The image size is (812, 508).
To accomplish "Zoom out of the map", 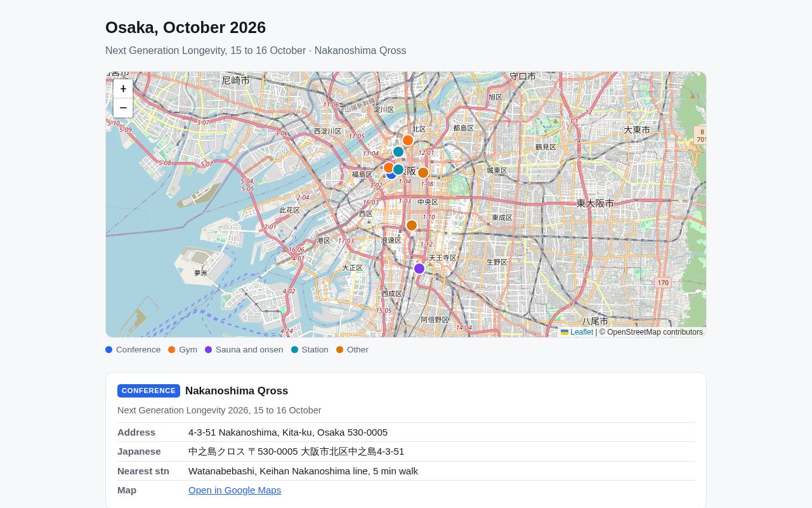I will pyautogui.click(x=123, y=108).
